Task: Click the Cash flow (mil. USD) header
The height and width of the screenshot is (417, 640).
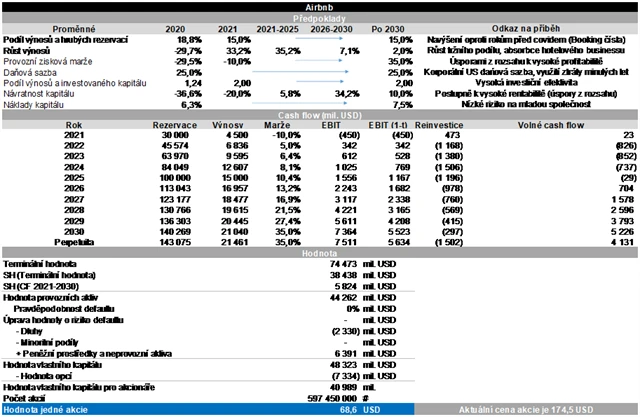Action: coord(320,115)
